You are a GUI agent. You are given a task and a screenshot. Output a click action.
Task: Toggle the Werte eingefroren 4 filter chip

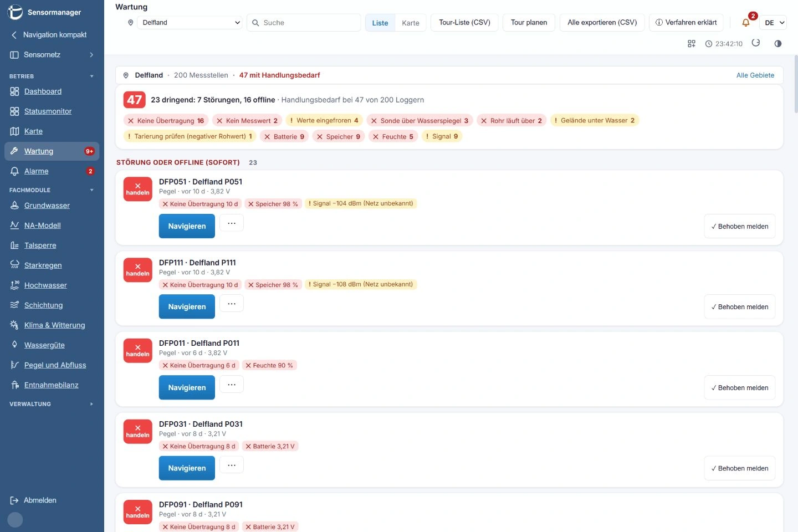(x=324, y=121)
